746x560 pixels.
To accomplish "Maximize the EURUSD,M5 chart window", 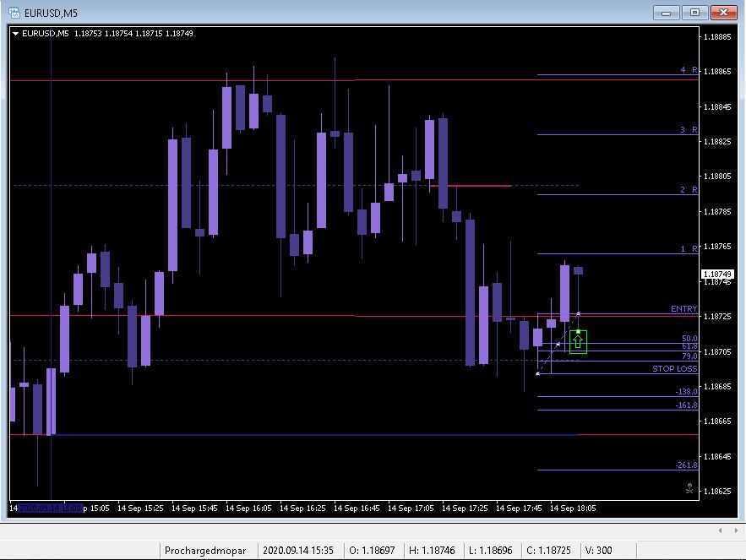I will tap(694, 13).
